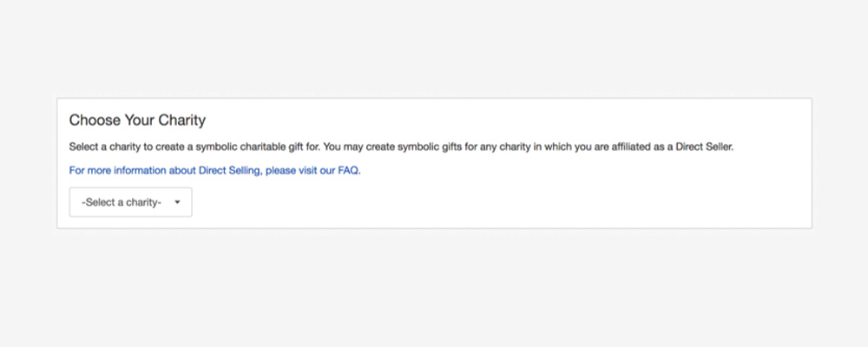This screenshot has width=868, height=347.
Task: Click the small caret arrow in the charity dropdown
Action: pyautogui.click(x=177, y=202)
